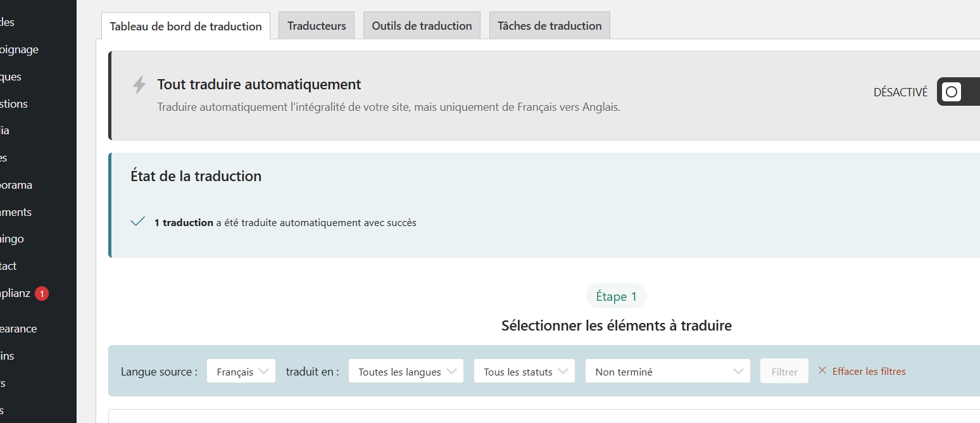Image resolution: width=980 pixels, height=423 pixels.
Task: Expand the Toutes les langues dropdown
Action: click(406, 372)
